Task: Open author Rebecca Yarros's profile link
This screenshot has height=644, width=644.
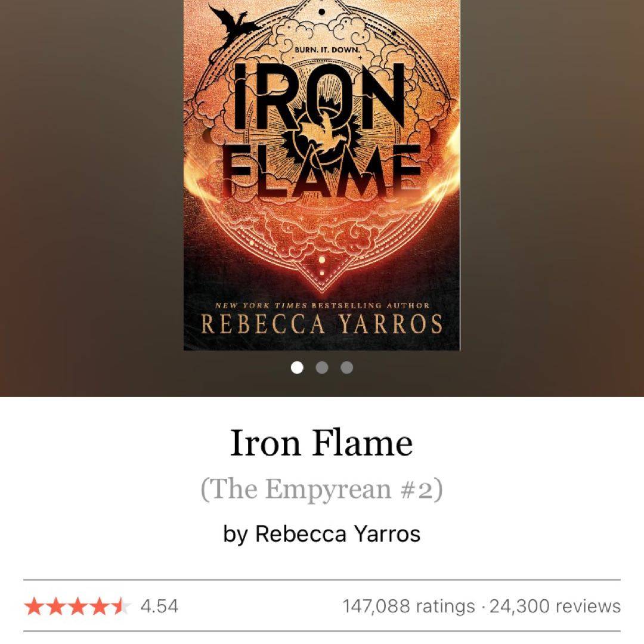Action: click(x=338, y=534)
